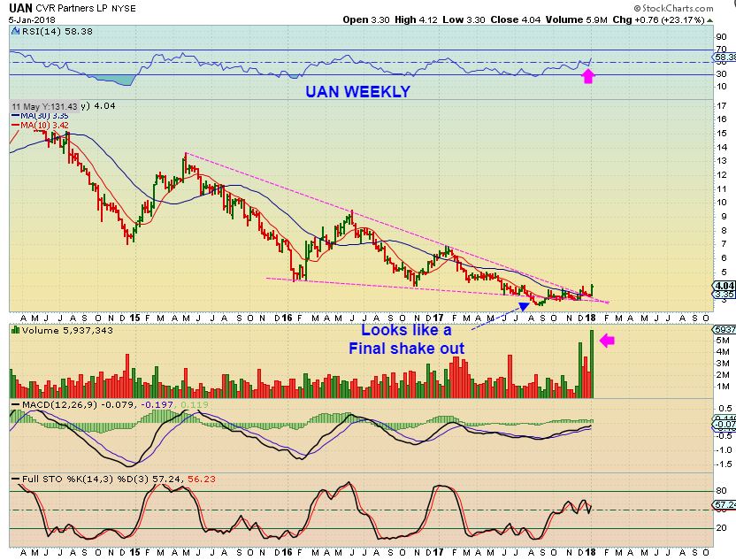This screenshot has width=736, height=560.
Task: Click the Volume 5,937,343 panel label
Action: coord(67,331)
